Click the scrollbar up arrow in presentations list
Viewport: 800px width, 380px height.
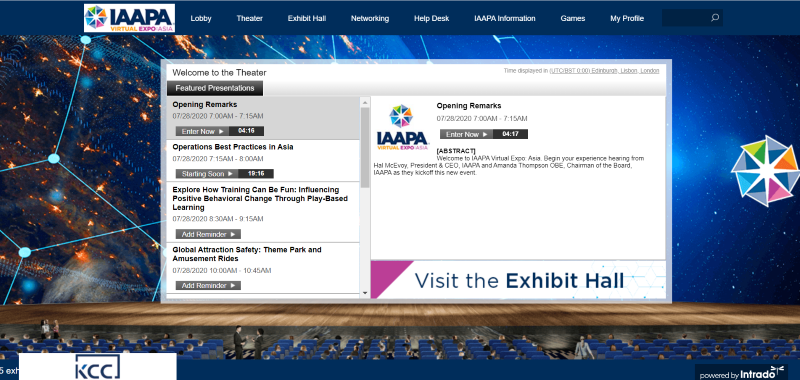[365, 103]
